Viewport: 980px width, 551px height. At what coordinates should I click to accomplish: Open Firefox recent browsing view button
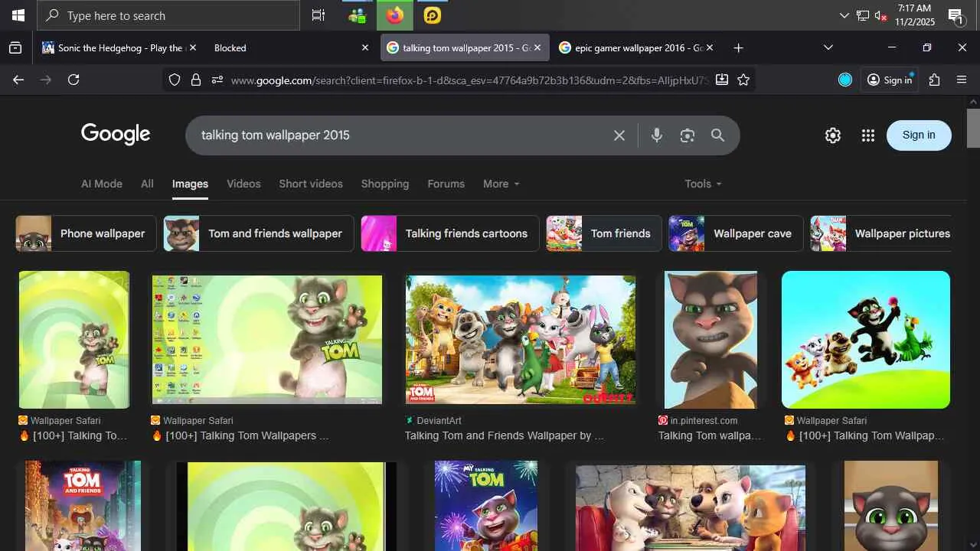click(15, 47)
